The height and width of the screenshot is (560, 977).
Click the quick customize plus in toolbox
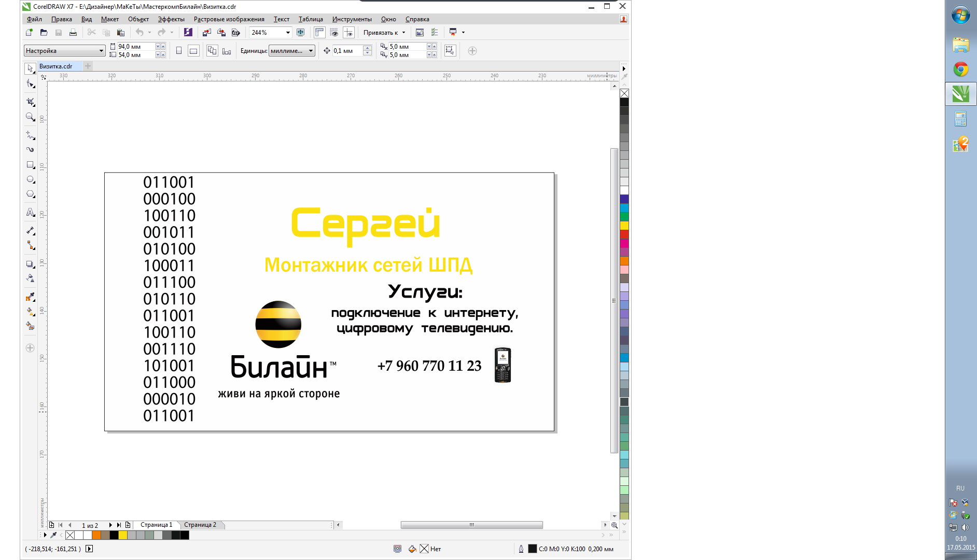[x=30, y=348]
